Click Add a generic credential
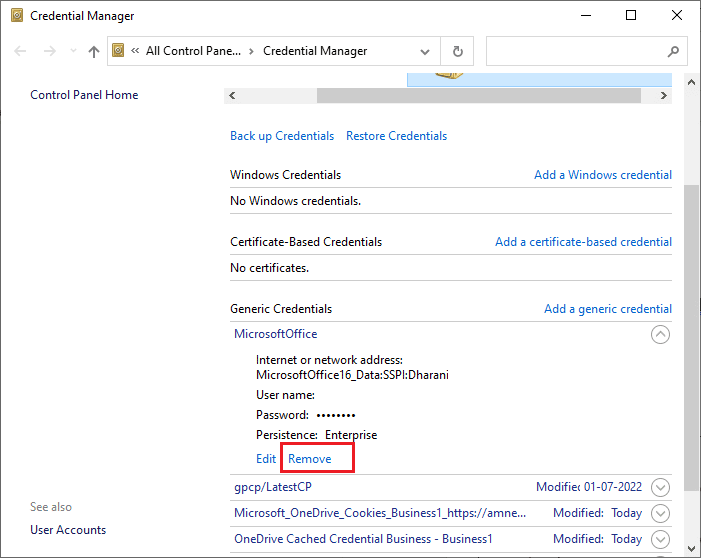 click(608, 309)
